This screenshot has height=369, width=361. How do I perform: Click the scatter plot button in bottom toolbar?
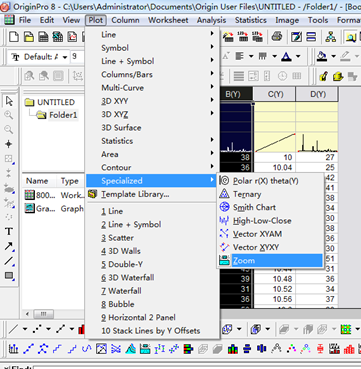pyautogui.click(x=37, y=329)
